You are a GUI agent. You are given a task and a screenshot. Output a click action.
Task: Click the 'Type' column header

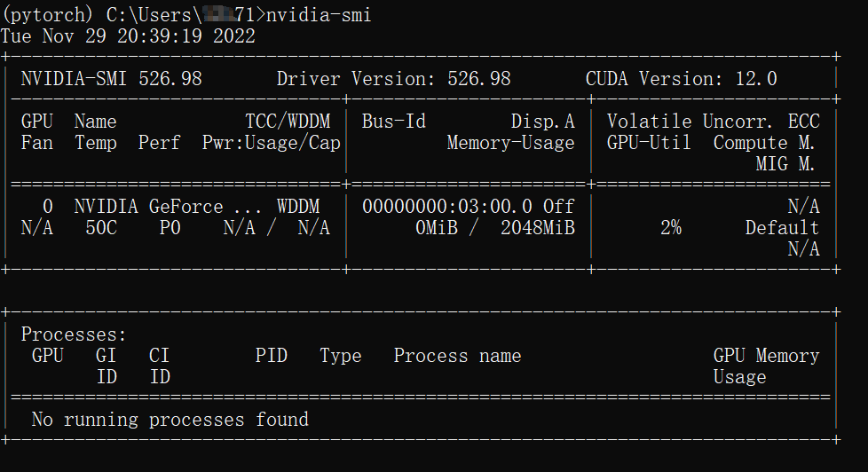tap(341, 356)
